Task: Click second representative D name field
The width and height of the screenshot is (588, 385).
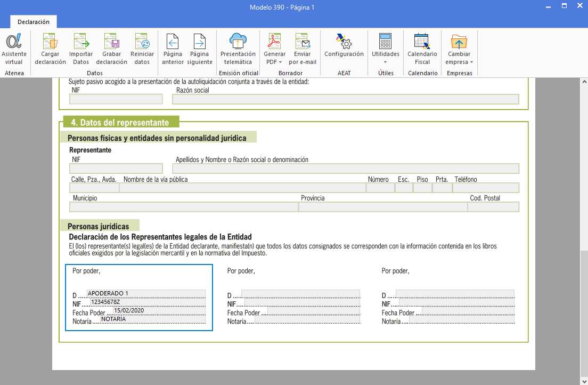Action: coord(301,293)
